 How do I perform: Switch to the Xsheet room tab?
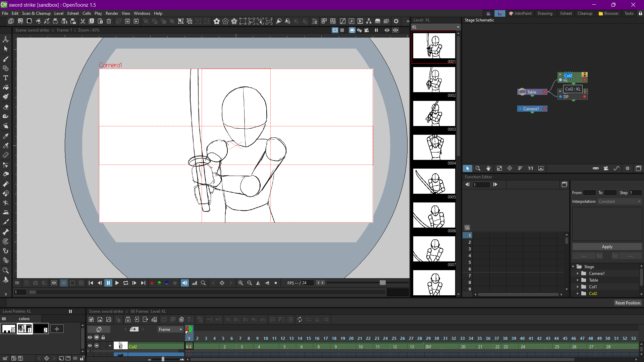pos(566,13)
